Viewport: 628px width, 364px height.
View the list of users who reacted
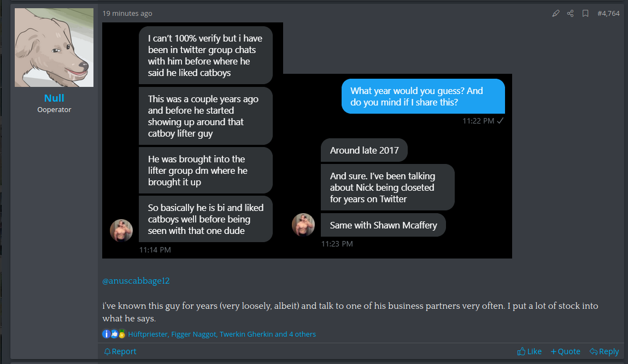pyautogui.click(x=222, y=334)
